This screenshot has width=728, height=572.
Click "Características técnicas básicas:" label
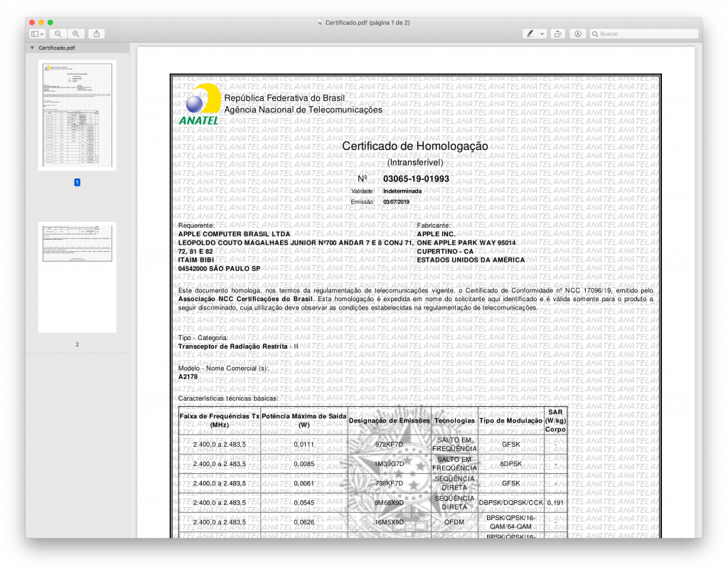pyautogui.click(x=228, y=398)
